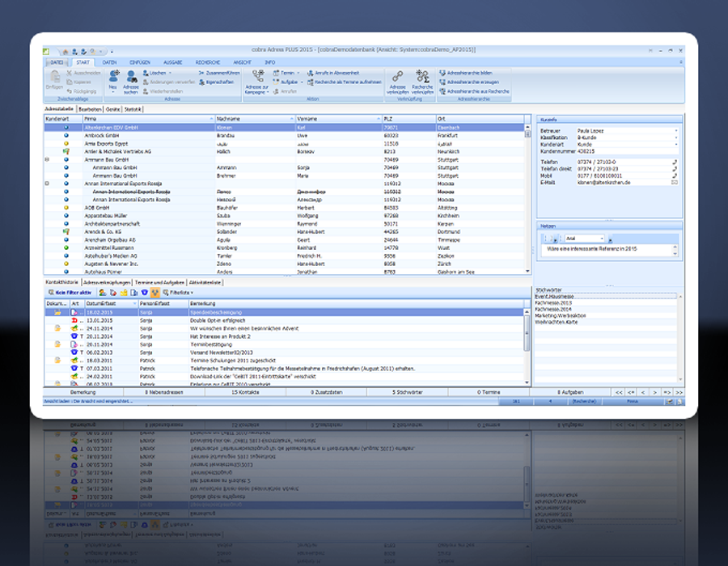Screen dimensions: 728x566
Task: Click the Recherche verknüpfen icon
Action: [422, 76]
